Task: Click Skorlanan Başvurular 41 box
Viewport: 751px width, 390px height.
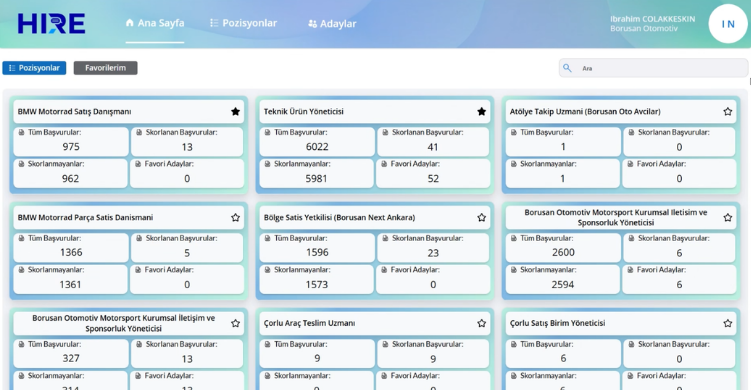Action: [433, 141]
